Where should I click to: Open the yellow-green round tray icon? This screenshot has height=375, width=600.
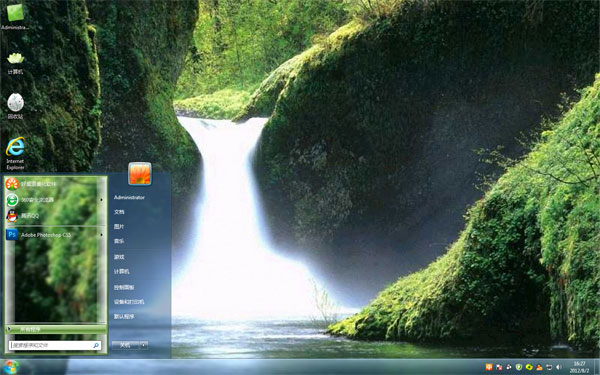tap(529, 367)
